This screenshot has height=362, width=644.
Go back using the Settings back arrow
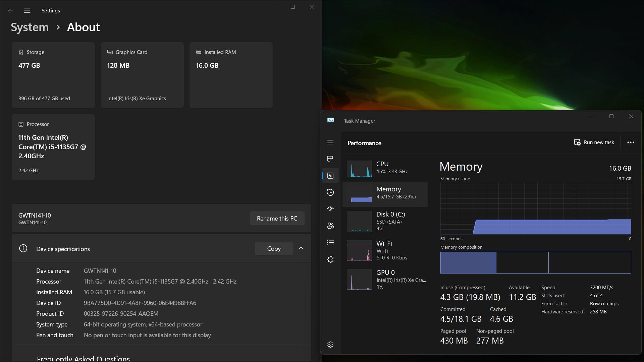click(x=10, y=11)
